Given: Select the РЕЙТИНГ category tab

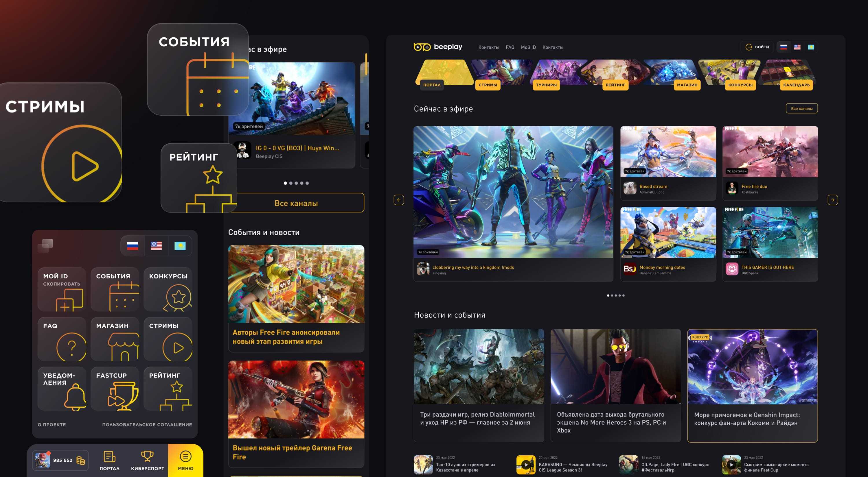Looking at the screenshot, I should (616, 74).
